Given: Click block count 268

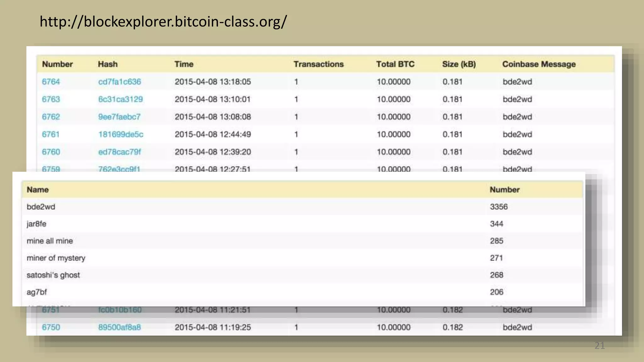Looking at the screenshot, I should pyautogui.click(x=497, y=275).
